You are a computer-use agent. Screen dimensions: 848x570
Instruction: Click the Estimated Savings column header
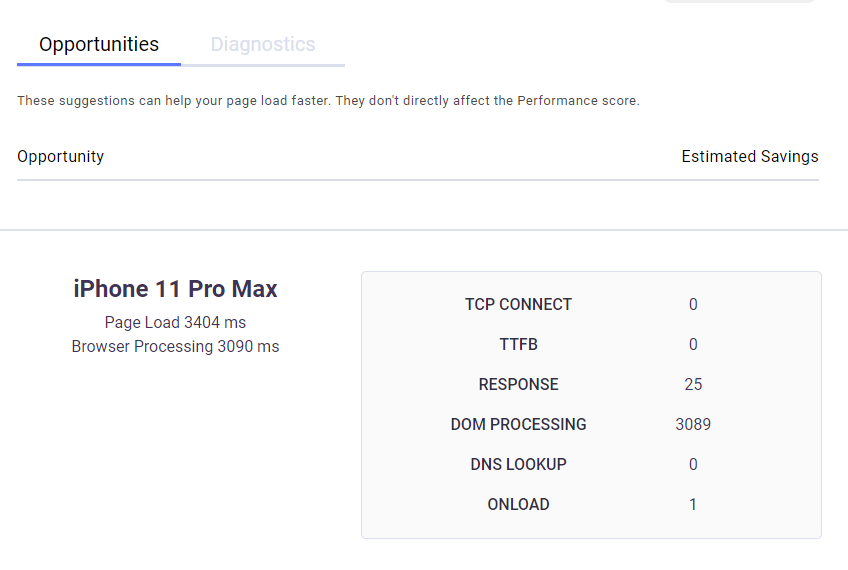click(x=749, y=156)
